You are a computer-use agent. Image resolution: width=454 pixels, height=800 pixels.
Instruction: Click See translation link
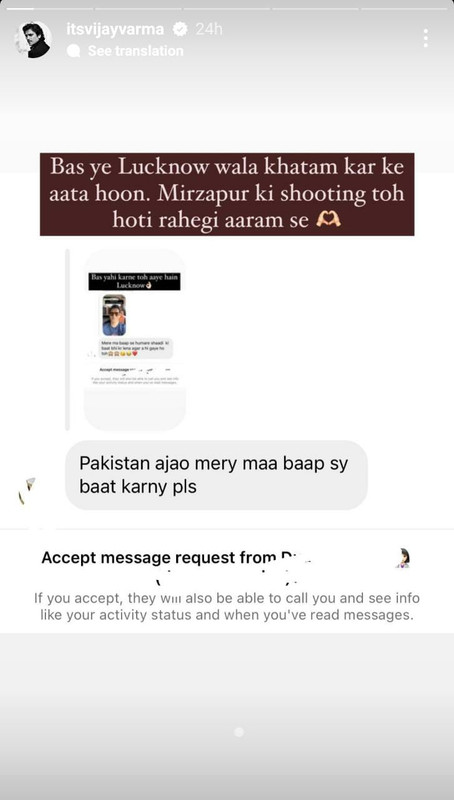(x=136, y=51)
